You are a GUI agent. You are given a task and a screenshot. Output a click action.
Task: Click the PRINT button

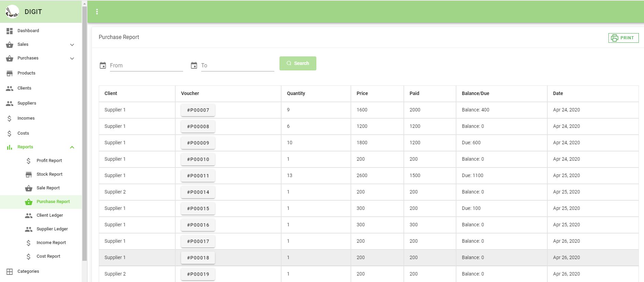pyautogui.click(x=623, y=38)
